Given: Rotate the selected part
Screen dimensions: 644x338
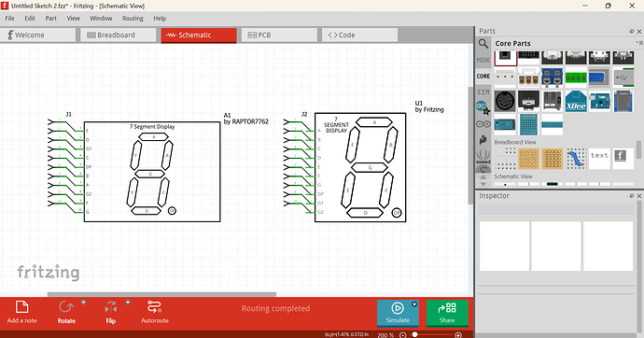Looking at the screenshot, I should tap(66, 313).
